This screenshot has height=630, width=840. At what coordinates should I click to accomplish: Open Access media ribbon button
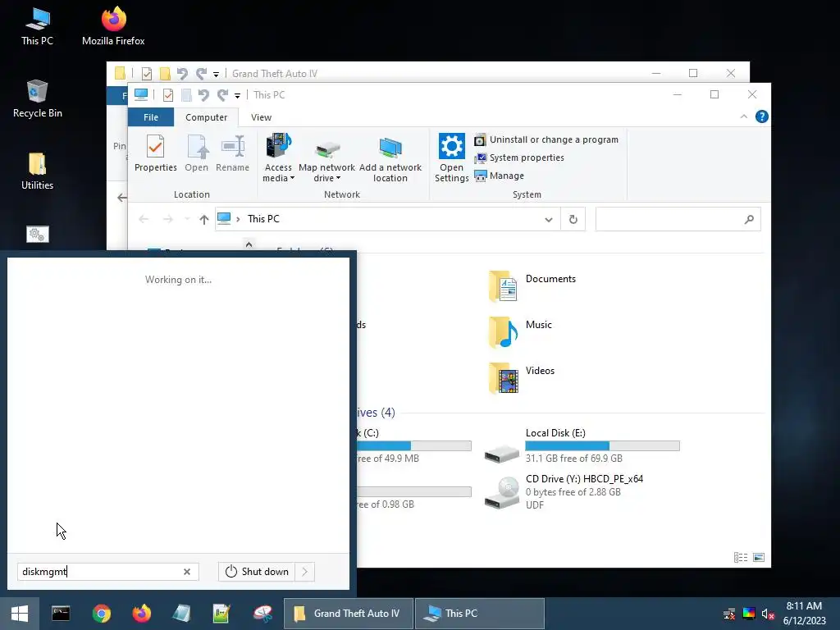(x=278, y=157)
